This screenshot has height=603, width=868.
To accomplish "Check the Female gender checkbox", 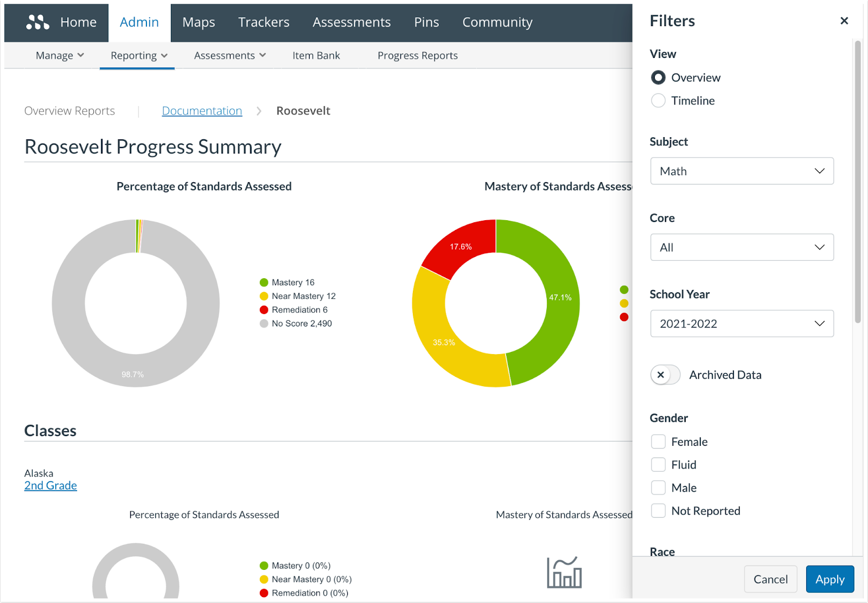I will pos(658,442).
